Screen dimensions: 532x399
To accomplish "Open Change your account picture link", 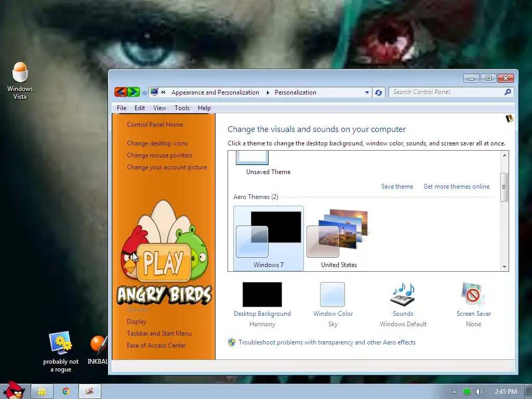I will (x=167, y=167).
